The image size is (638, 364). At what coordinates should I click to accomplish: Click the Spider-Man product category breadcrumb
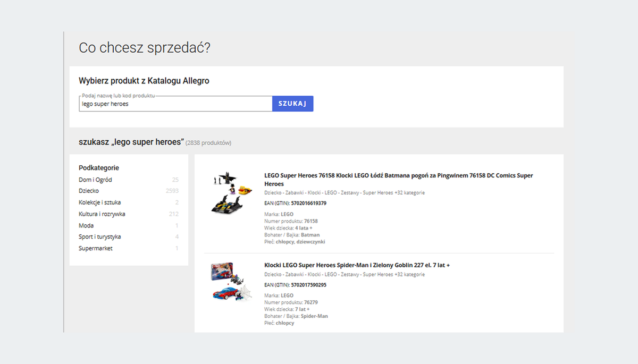tap(344, 275)
